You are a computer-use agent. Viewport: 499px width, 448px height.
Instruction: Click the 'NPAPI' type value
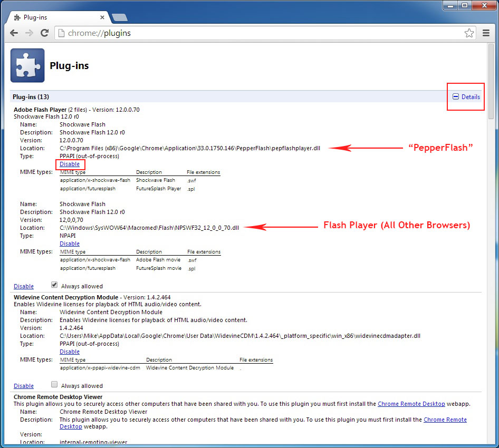tap(68, 236)
